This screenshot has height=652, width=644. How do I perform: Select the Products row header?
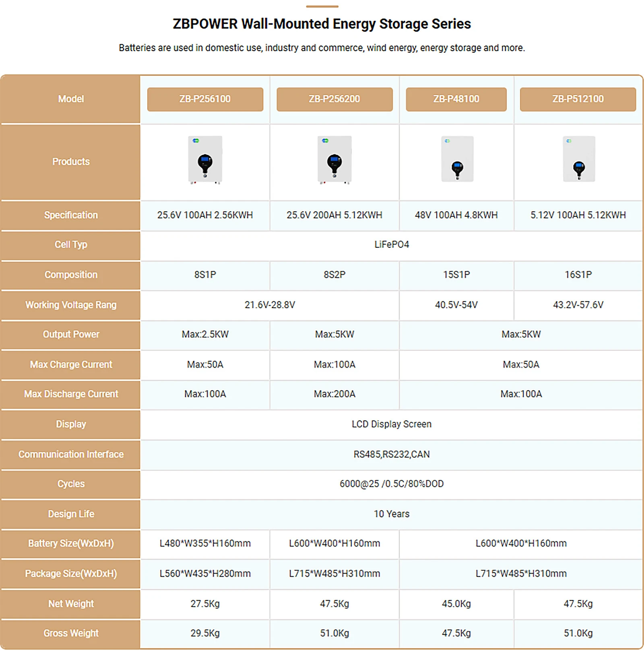tap(70, 162)
